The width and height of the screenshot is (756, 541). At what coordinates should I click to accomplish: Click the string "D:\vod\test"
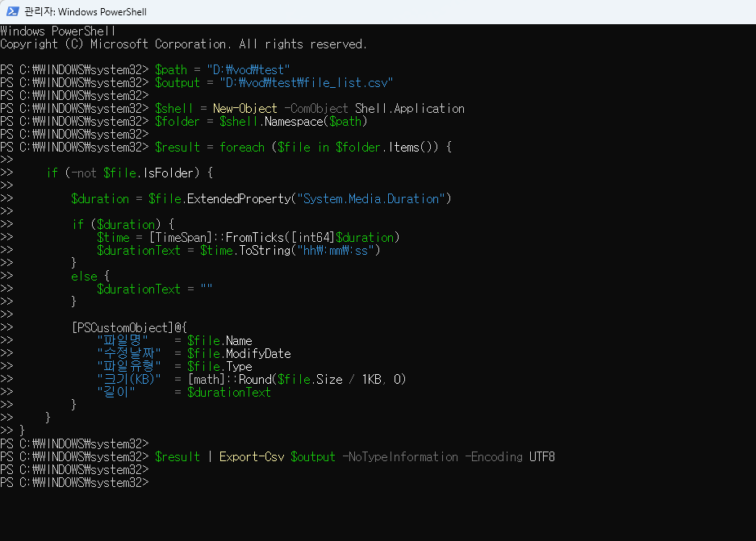click(x=249, y=70)
